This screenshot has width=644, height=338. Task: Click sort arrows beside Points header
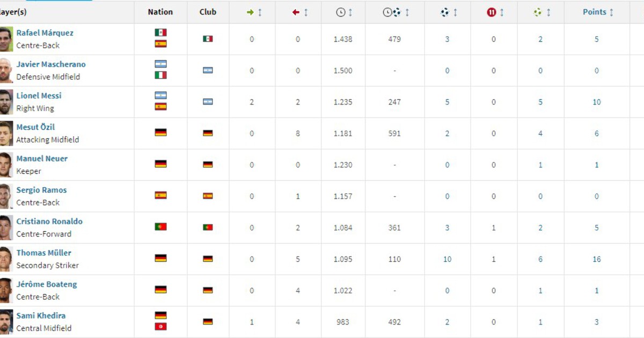pyautogui.click(x=611, y=12)
